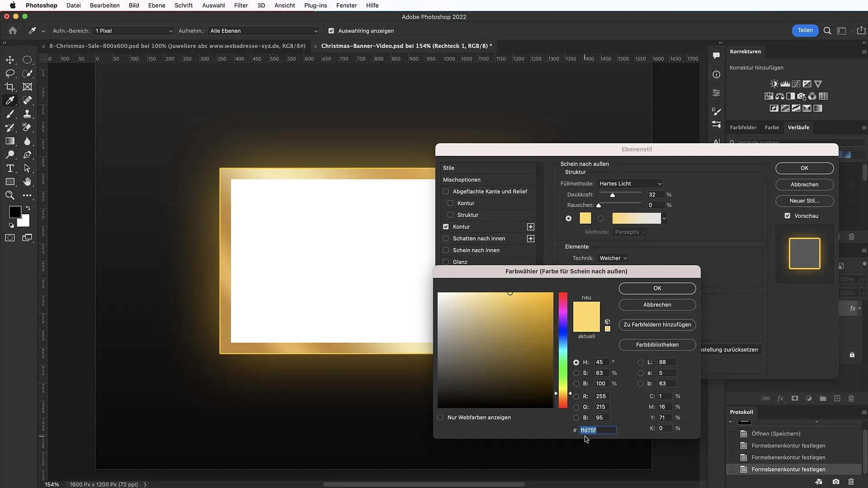This screenshot has height=488, width=868.
Task: Select the Eyedropper tool in the toolbox
Action: coord(10,100)
